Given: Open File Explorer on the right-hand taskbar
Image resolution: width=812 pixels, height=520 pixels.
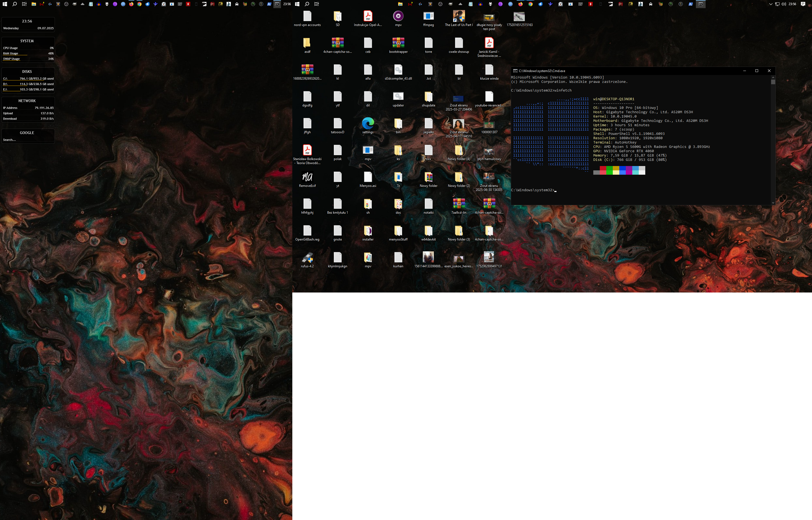Looking at the screenshot, I should (400, 4).
